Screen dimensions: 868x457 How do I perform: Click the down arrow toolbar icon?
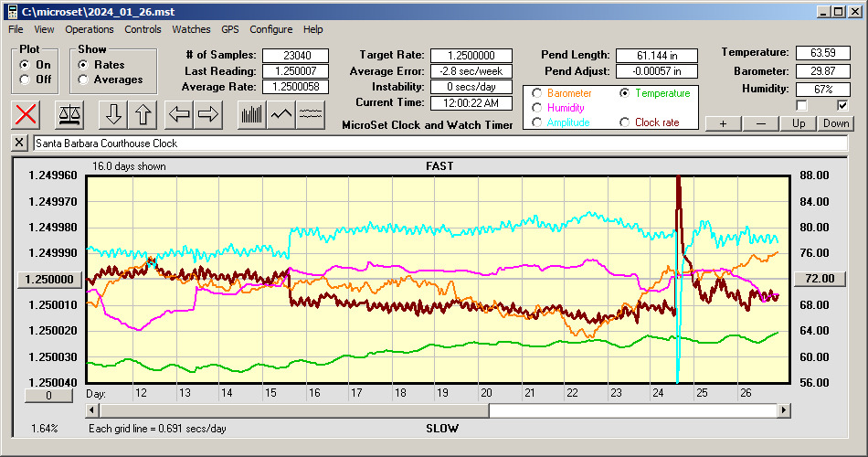[113, 114]
